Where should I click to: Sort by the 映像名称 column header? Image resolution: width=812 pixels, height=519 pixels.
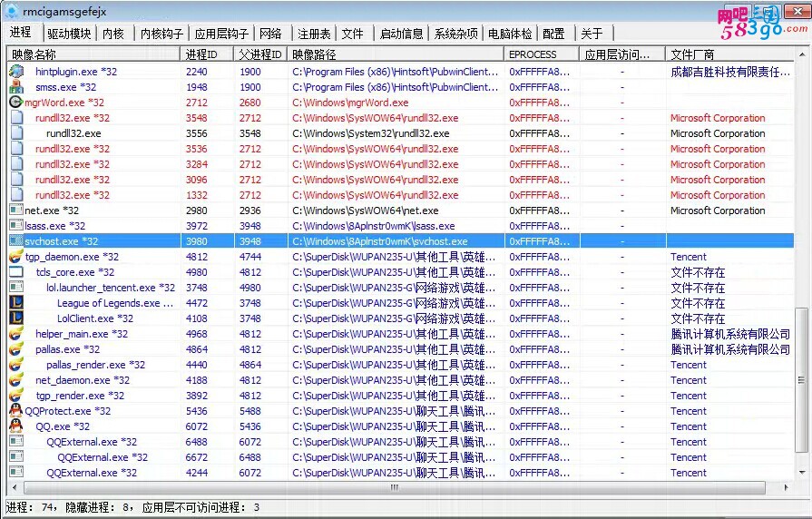tap(93, 54)
